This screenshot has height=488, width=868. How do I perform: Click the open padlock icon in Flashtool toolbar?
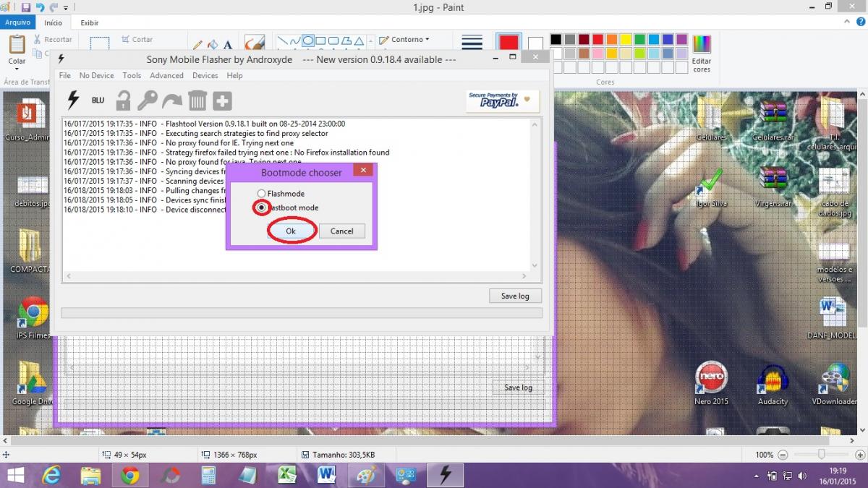[124, 100]
